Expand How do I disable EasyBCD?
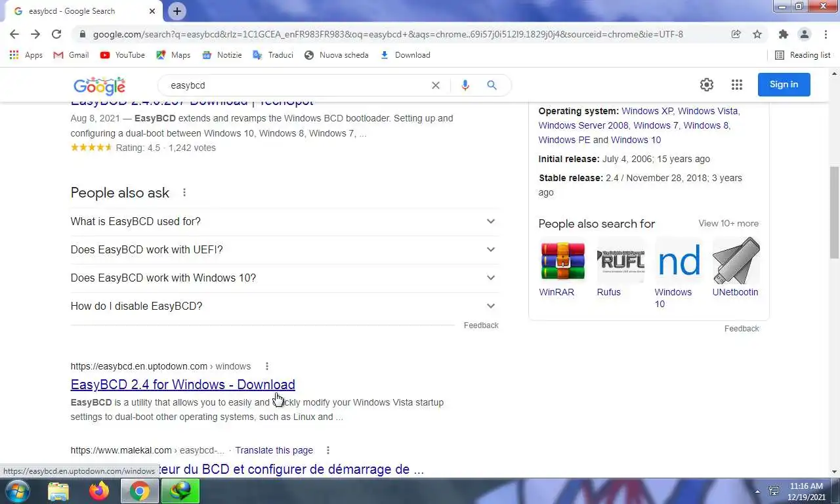This screenshot has width=840, height=504. pyautogui.click(x=283, y=306)
